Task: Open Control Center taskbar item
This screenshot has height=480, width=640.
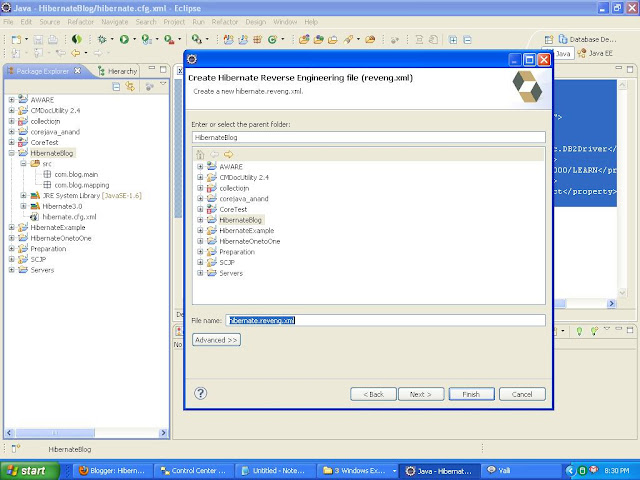Action: [x=194, y=471]
